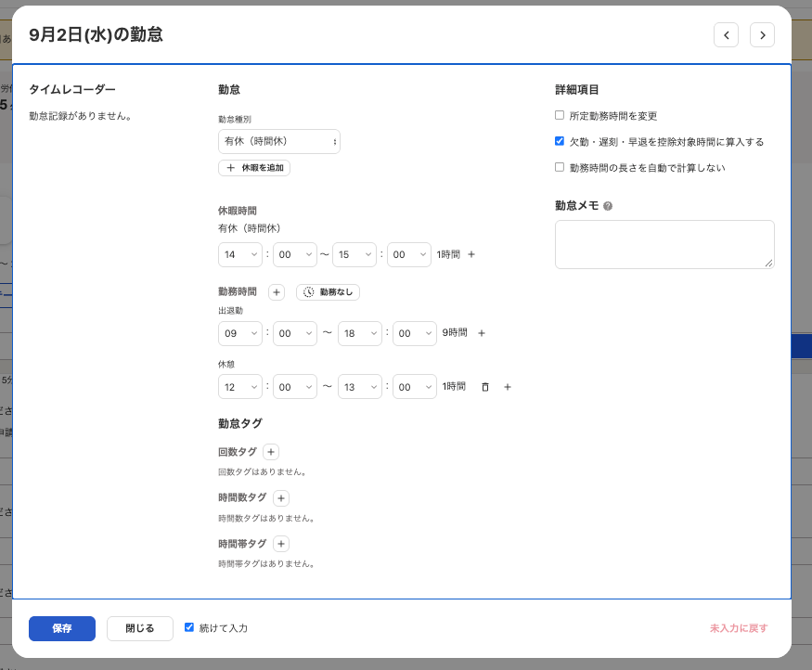Viewport: 812px width, 670px height.
Task: Add another paid leave time range plus
Action: (x=471, y=254)
